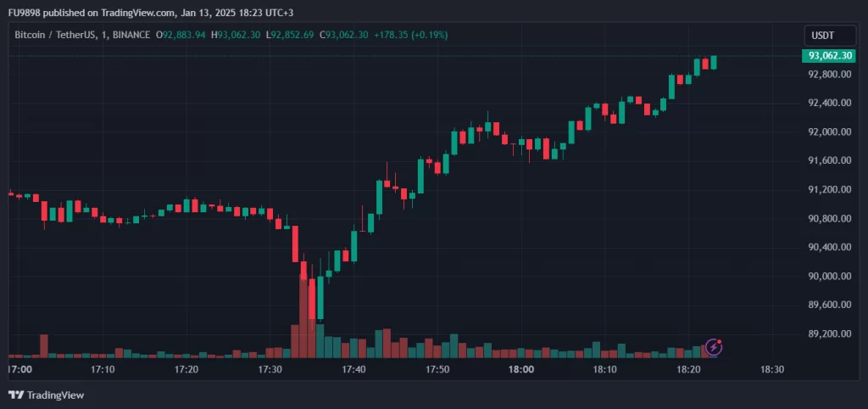Viewport: 868px width, 409px height.
Task: Click the 17:00 time axis label
Action: [19, 370]
